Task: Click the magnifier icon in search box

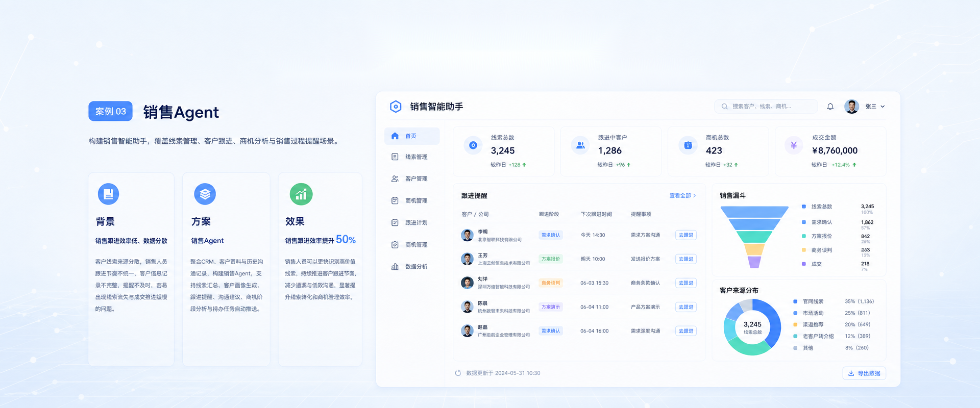Action: click(x=724, y=106)
